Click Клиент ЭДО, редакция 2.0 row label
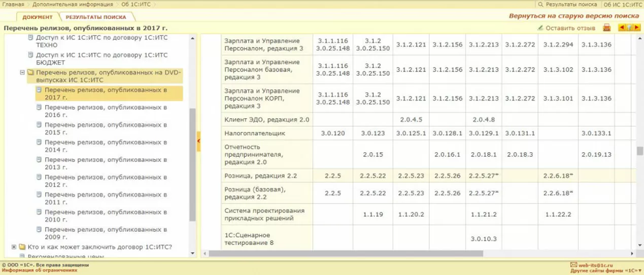This screenshot has height=275, width=644. pos(266,120)
